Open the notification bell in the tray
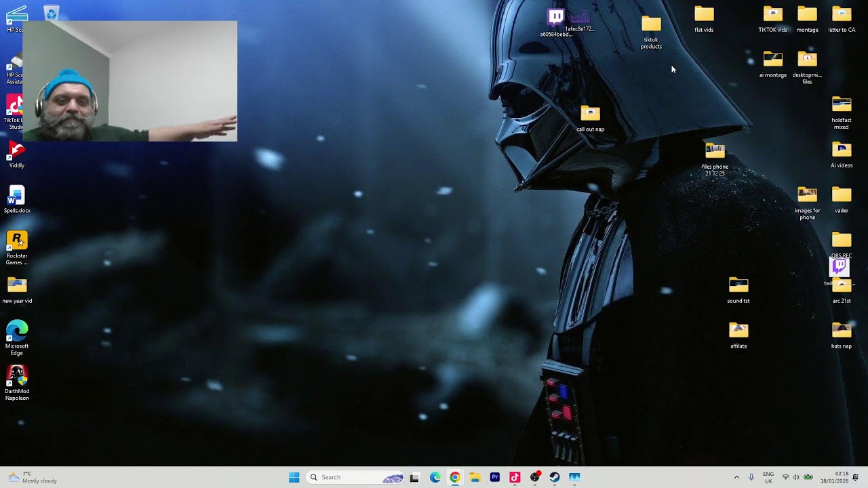The height and width of the screenshot is (488, 868). click(x=856, y=477)
